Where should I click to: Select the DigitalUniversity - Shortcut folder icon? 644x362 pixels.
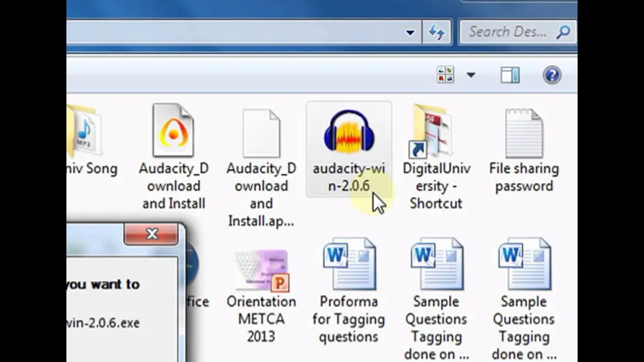point(432,130)
